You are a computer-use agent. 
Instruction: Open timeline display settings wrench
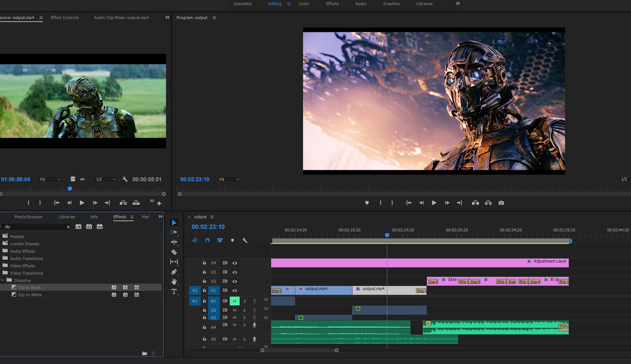pos(245,240)
